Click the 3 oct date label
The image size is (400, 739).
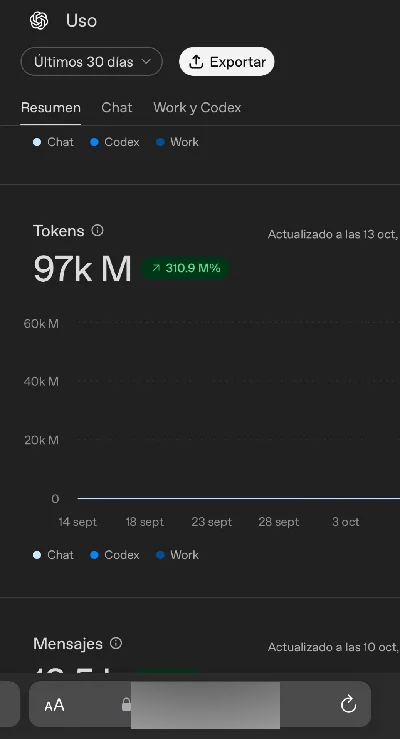point(346,522)
